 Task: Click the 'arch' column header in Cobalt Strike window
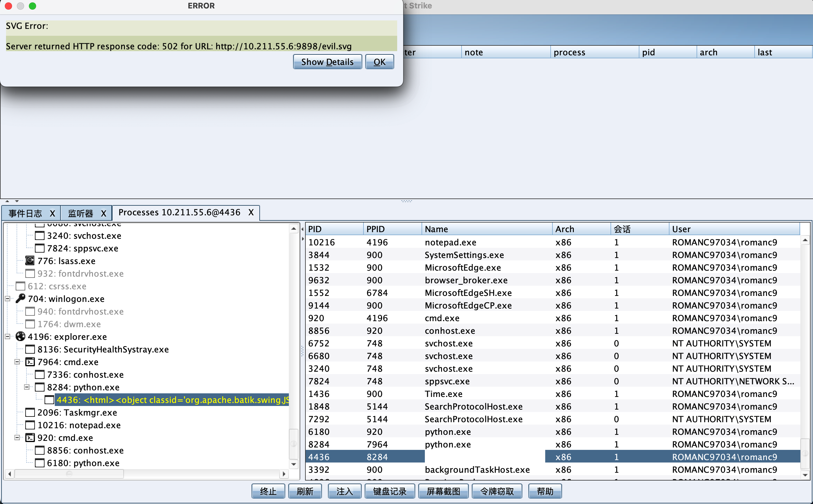[x=725, y=52]
